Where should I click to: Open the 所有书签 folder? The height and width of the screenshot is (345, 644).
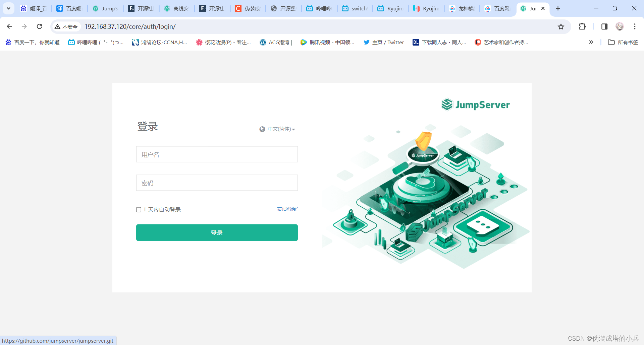(x=623, y=42)
